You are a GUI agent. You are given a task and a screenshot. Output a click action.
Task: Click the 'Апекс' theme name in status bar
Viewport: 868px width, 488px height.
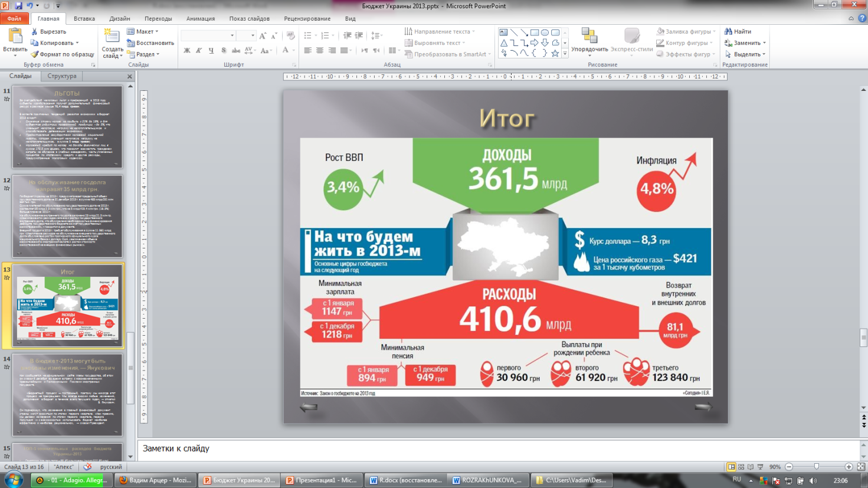point(64,467)
